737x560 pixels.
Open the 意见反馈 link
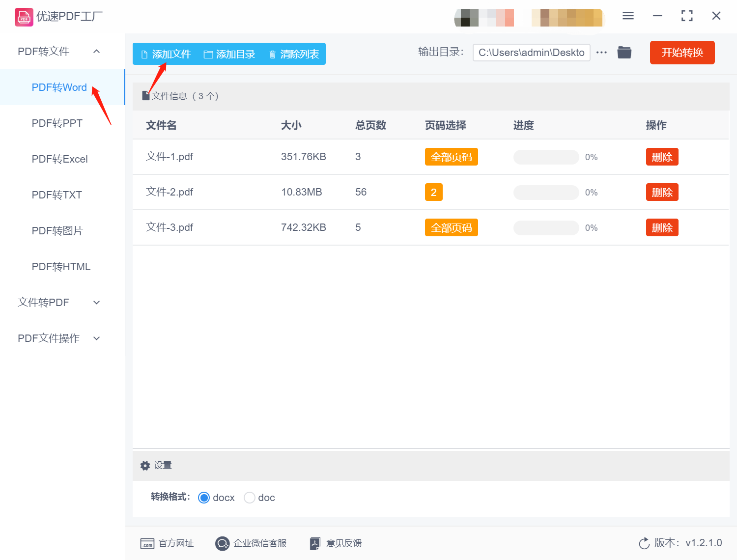(x=344, y=543)
